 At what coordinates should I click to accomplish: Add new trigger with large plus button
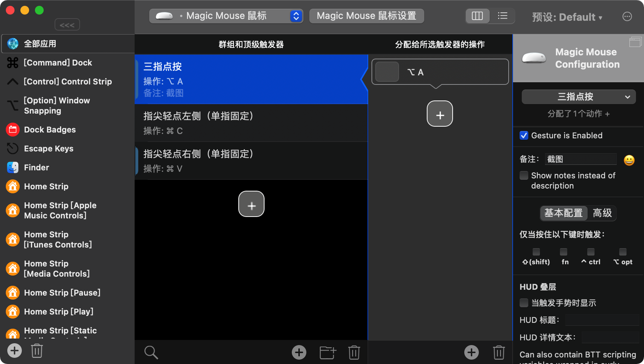pyautogui.click(x=251, y=204)
